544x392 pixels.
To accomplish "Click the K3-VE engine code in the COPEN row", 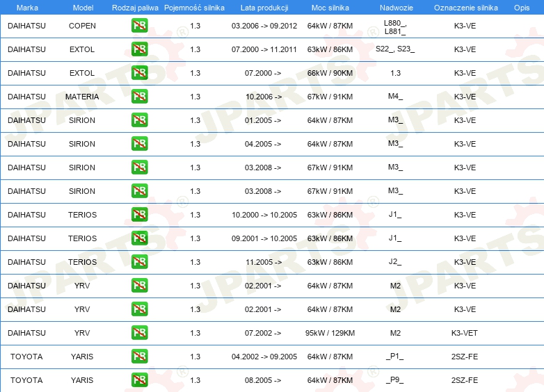I will click(465, 26).
